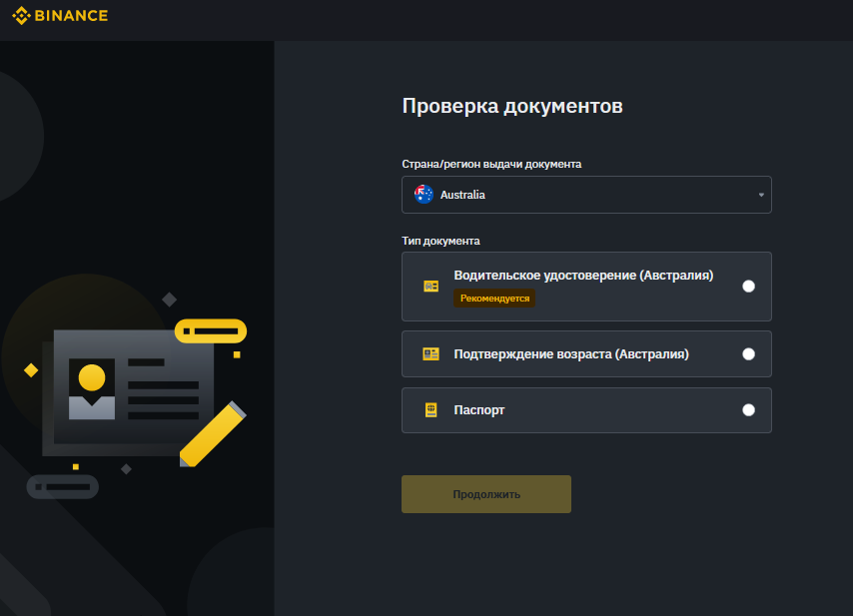This screenshot has height=616, width=853.
Task: Click the Паспорт option text
Action: click(479, 410)
